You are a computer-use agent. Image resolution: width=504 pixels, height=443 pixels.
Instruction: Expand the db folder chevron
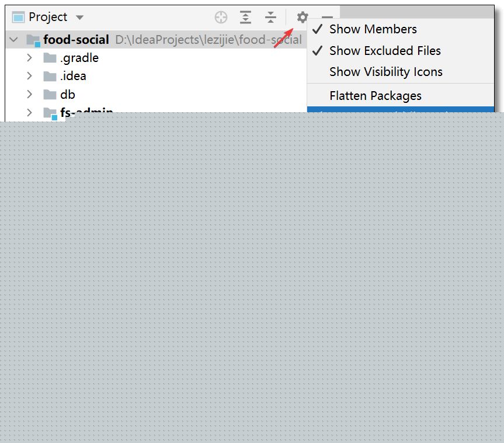pyautogui.click(x=29, y=94)
